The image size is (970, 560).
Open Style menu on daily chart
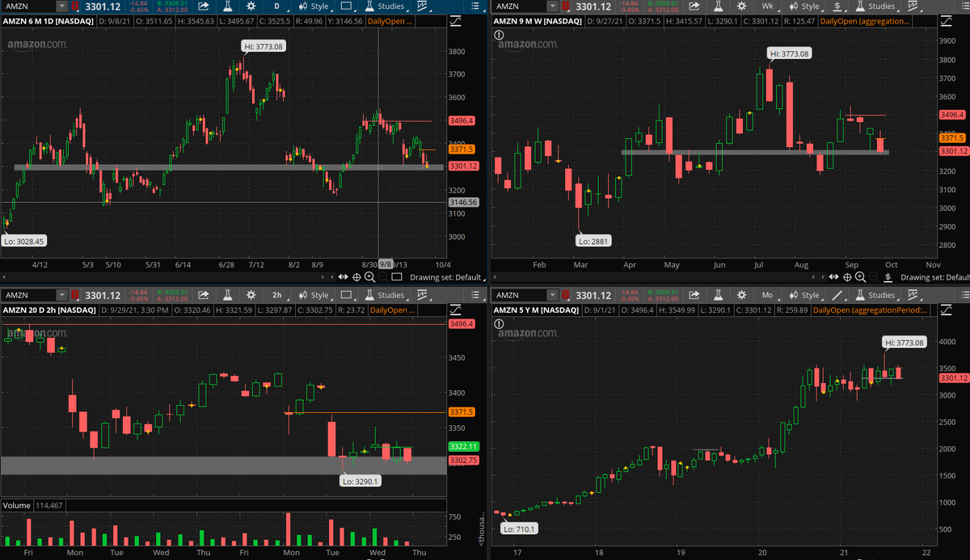[314, 6]
